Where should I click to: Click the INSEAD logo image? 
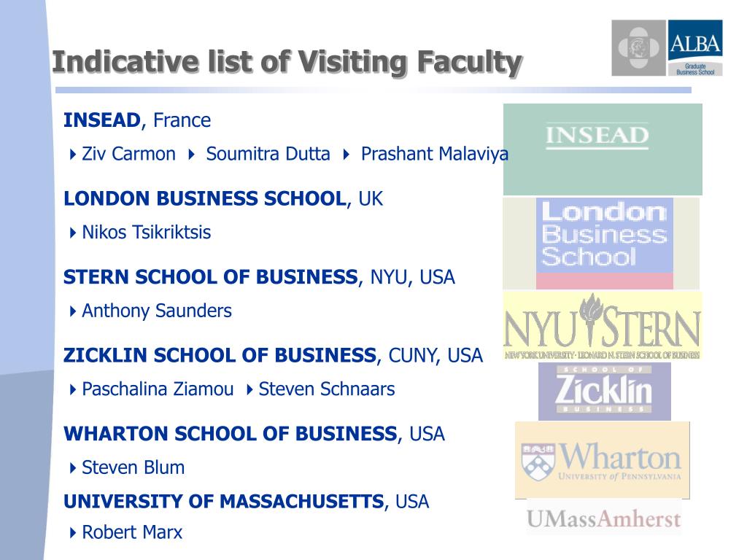pyautogui.click(x=603, y=149)
